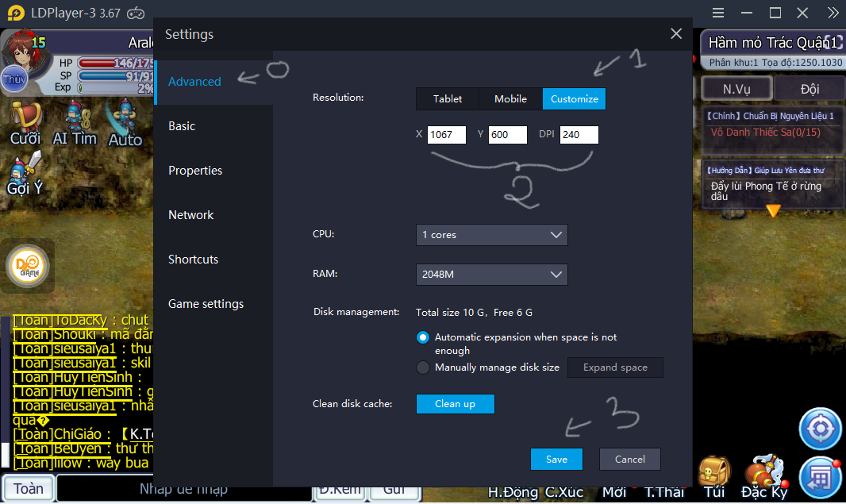
Task: Expand the CPU cores dropdown
Action: point(491,235)
